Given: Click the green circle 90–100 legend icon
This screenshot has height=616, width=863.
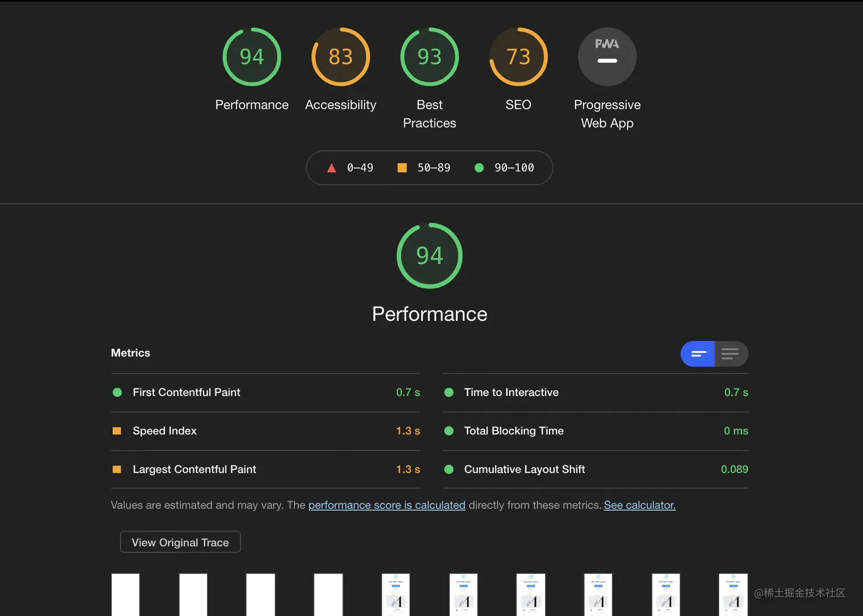Looking at the screenshot, I should [x=479, y=168].
